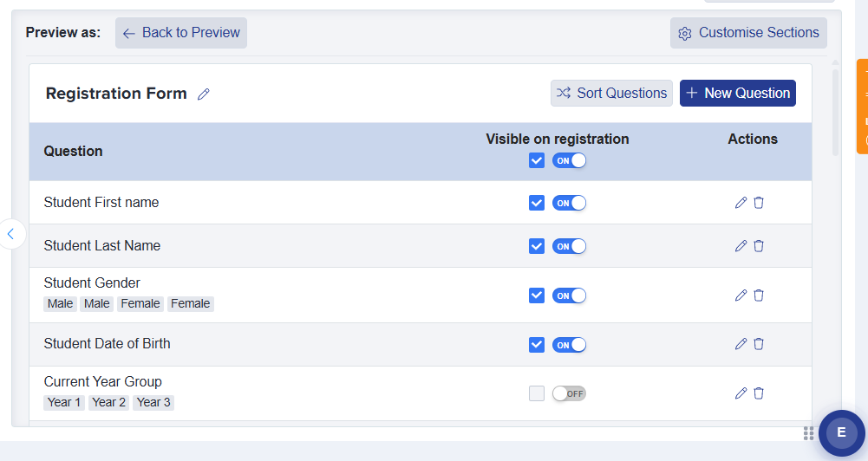This screenshot has height=461, width=868.
Task: Edit the Student First name question
Action: click(741, 203)
